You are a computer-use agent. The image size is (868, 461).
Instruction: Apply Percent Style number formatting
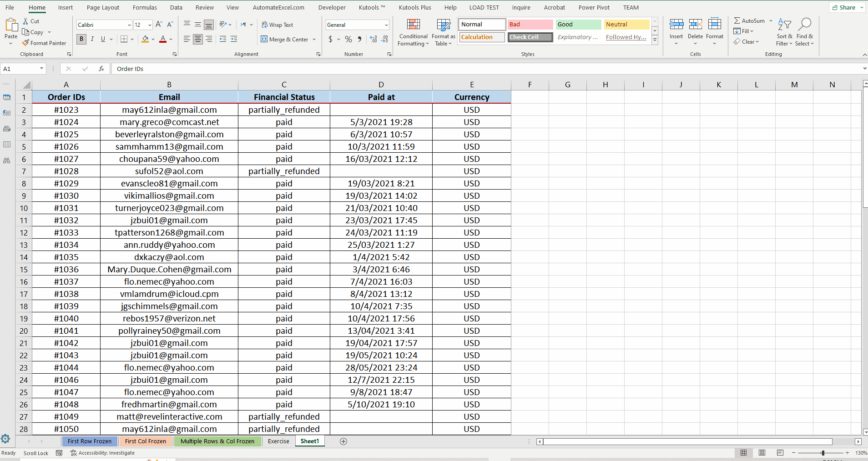click(x=348, y=39)
